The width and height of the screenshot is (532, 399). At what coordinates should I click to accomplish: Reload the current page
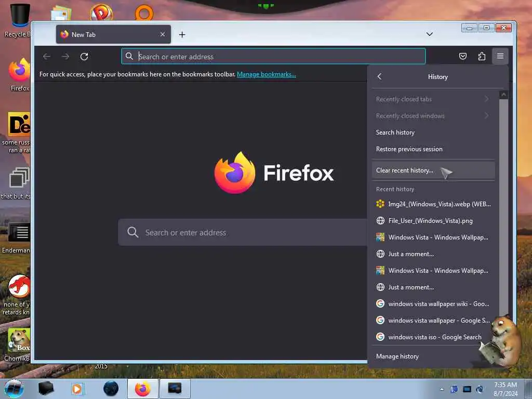point(84,56)
